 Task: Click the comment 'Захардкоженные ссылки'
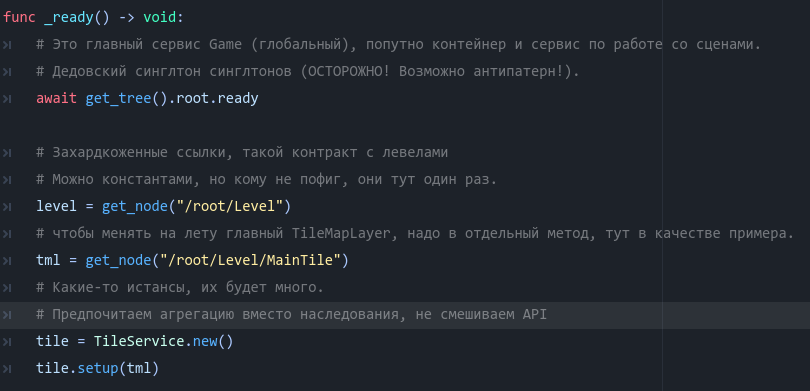pyautogui.click(x=242, y=153)
